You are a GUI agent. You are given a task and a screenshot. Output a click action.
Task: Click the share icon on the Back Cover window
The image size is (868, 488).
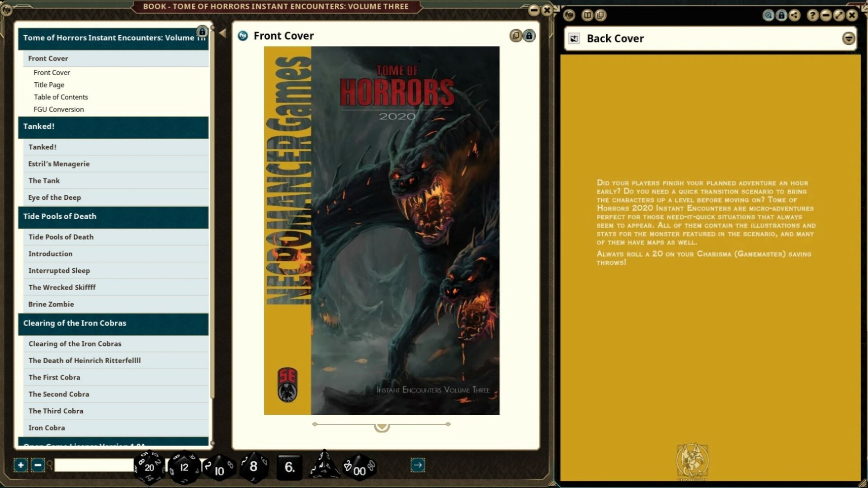(795, 15)
